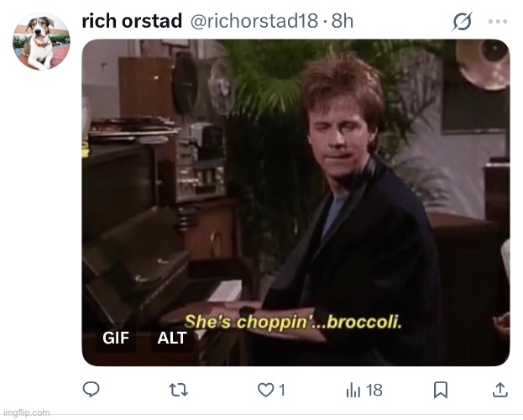Like the post with the heart icon

[x=265, y=390]
